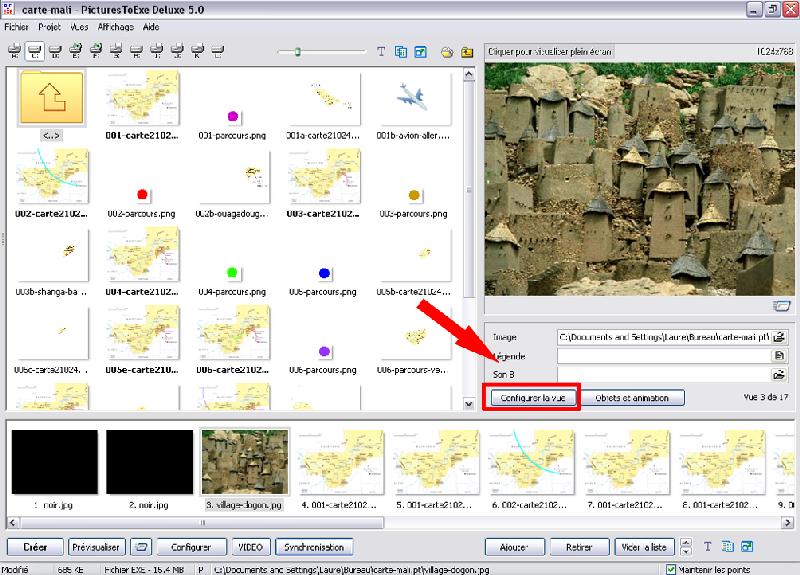Select the highlighted C: drive icon
Viewport: 800px width, 575px height.
(34, 51)
